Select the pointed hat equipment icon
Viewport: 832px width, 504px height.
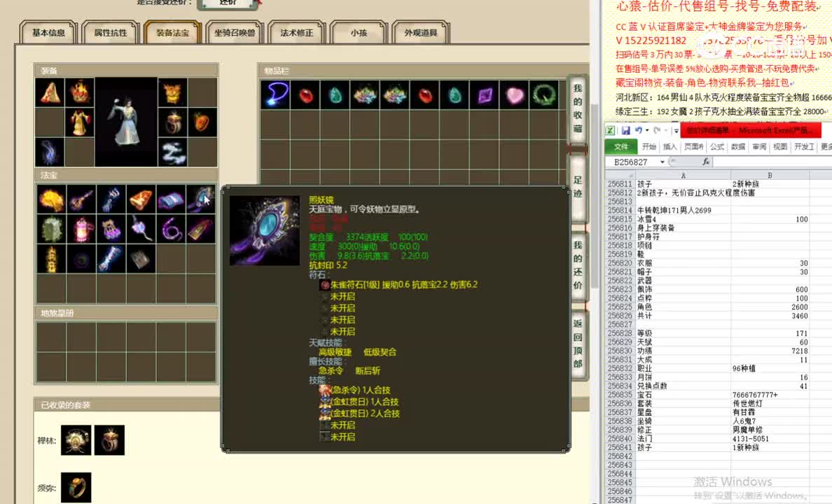click(x=50, y=92)
